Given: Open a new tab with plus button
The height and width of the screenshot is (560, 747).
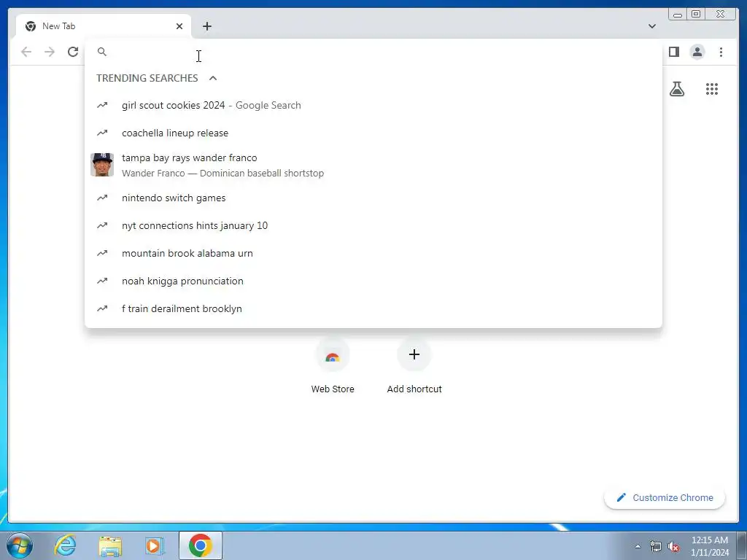Looking at the screenshot, I should [206, 26].
